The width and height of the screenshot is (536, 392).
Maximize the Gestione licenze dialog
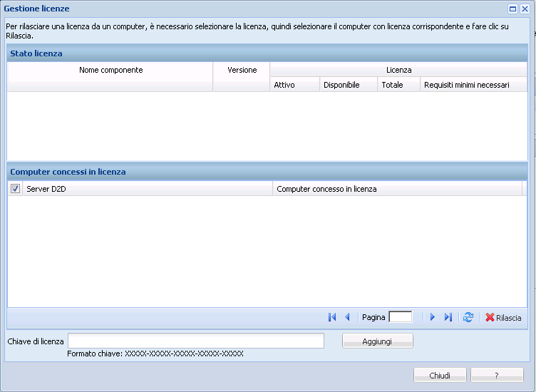coord(512,9)
